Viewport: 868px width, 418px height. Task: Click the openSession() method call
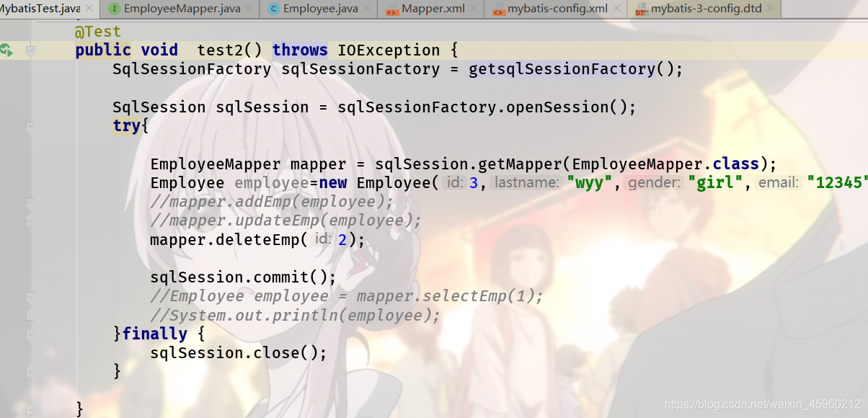pos(566,107)
